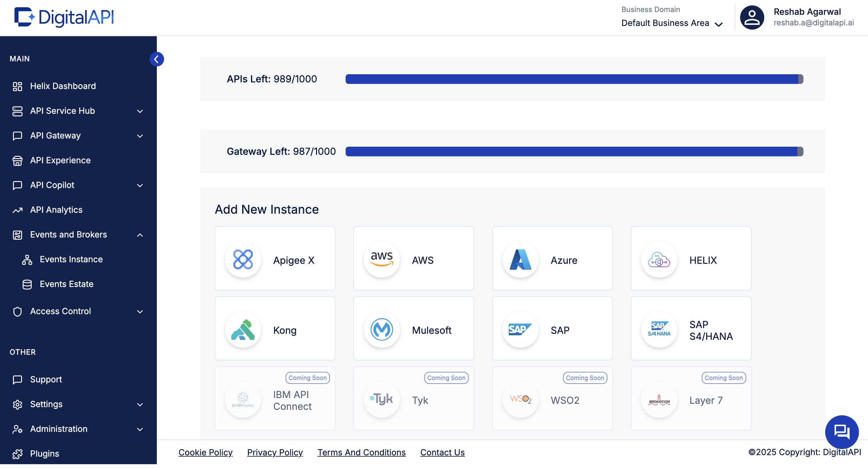Open Events Instance in sidebar

click(x=71, y=259)
